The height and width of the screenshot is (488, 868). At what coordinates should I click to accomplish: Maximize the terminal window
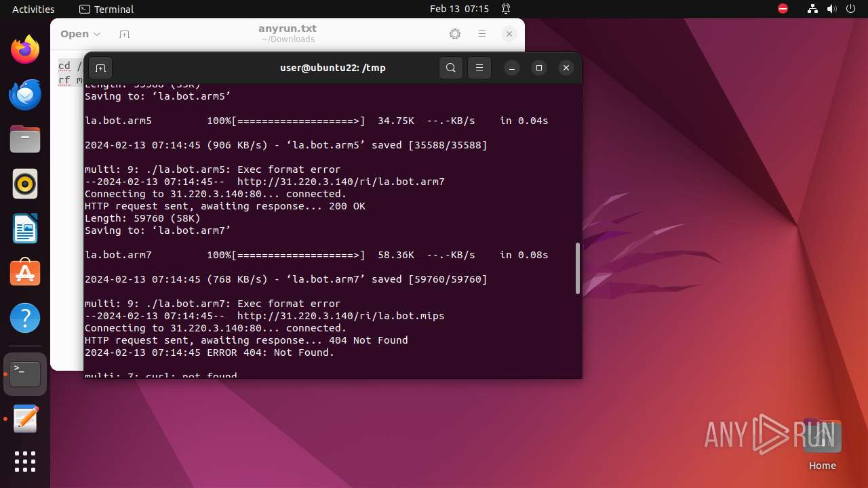point(539,68)
